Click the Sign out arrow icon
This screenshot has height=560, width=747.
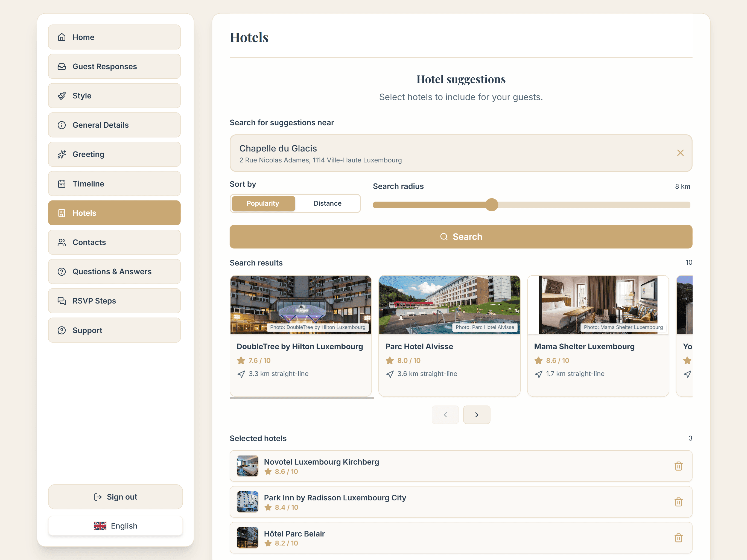(98, 497)
